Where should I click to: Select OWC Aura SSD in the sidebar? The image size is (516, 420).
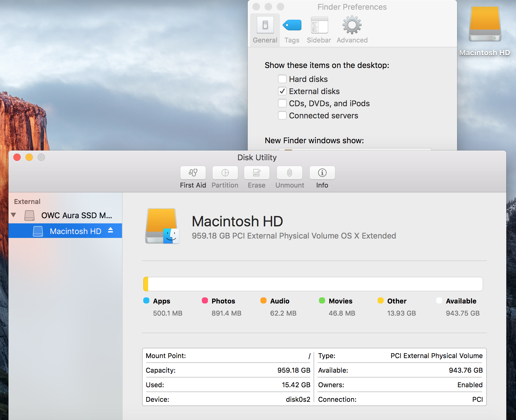pyautogui.click(x=65, y=215)
